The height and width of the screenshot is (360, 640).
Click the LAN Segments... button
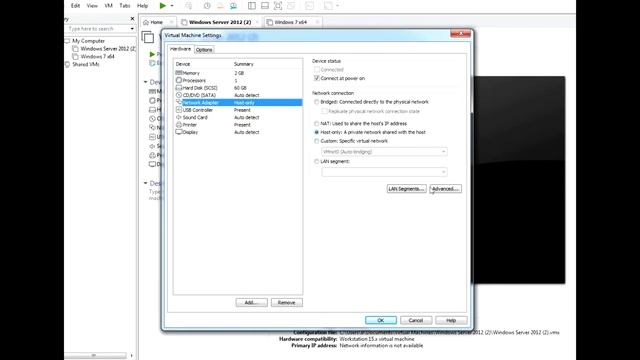coord(407,189)
